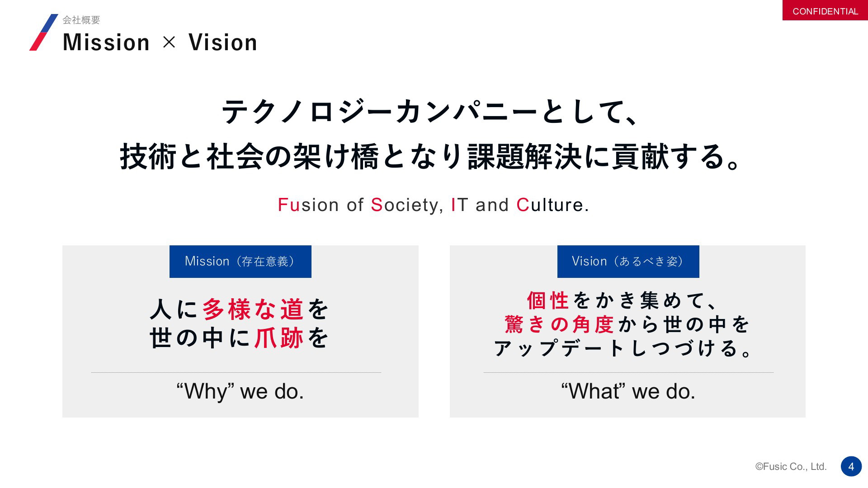Click the ©Fusic Co., Ltd. footer text

[x=791, y=466]
